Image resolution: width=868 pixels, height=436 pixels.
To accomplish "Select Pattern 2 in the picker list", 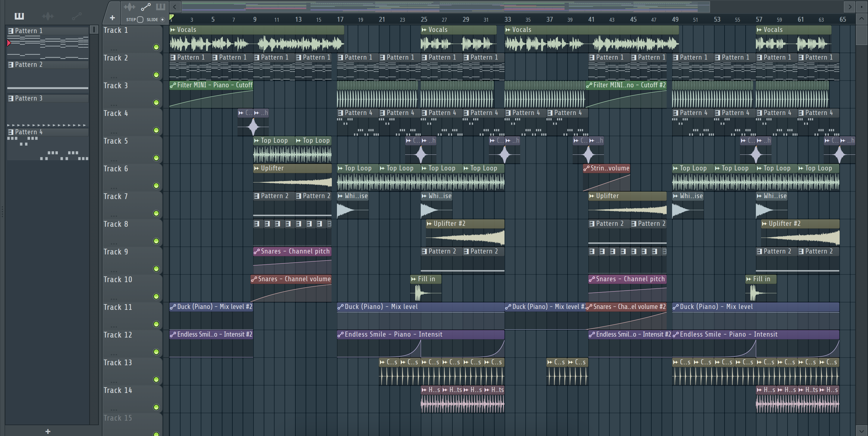I will tap(48, 65).
